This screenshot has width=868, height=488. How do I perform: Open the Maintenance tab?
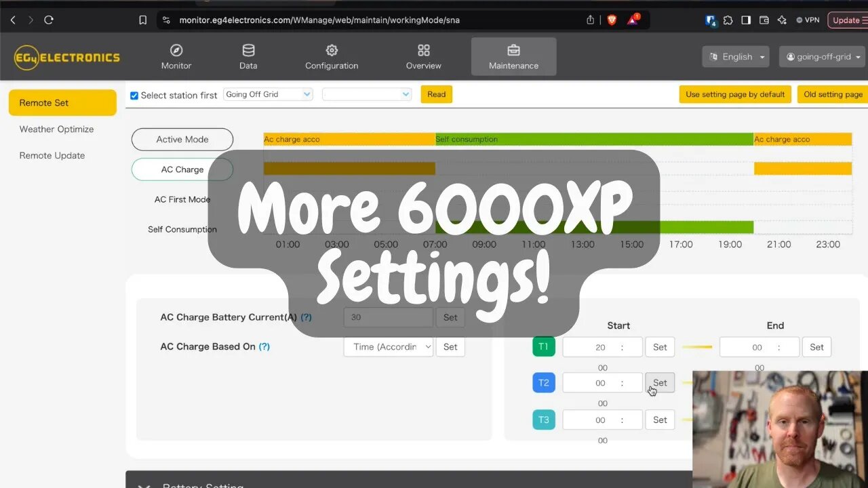pyautogui.click(x=513, y=56)
